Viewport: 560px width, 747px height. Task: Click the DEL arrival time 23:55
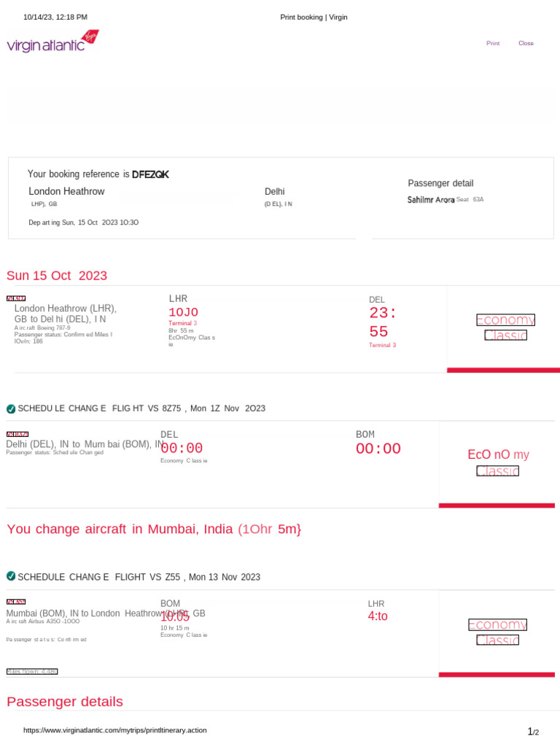tap(384, 322)
